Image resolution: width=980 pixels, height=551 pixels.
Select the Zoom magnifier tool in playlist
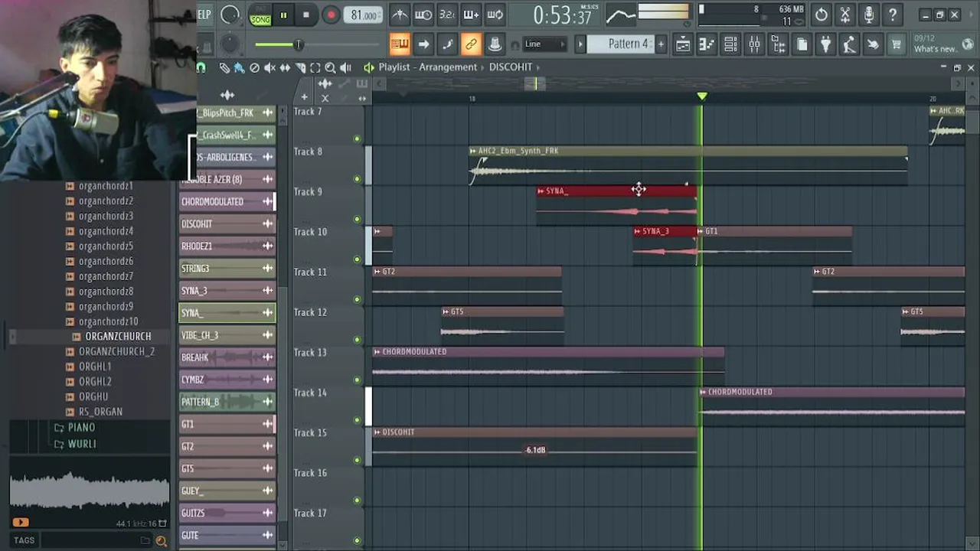330,67
